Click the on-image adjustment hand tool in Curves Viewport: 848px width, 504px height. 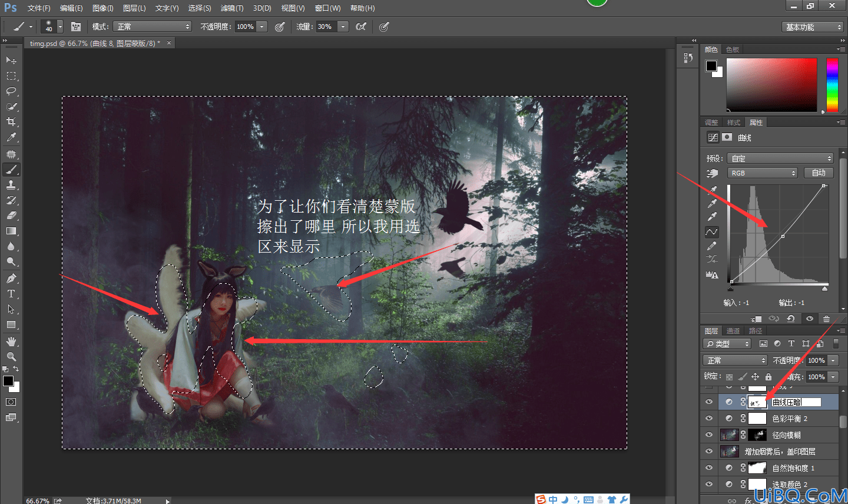pyautogui.click(x=713, y=173)
